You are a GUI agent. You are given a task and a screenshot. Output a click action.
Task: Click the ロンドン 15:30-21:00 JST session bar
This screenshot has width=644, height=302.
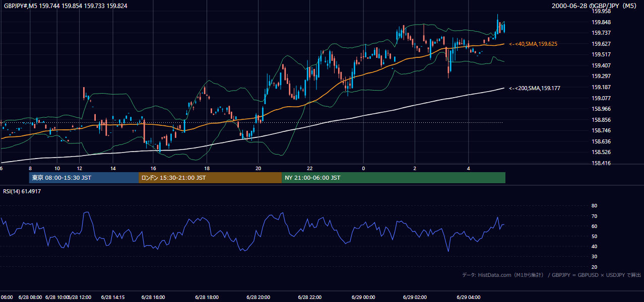[210, 178]
